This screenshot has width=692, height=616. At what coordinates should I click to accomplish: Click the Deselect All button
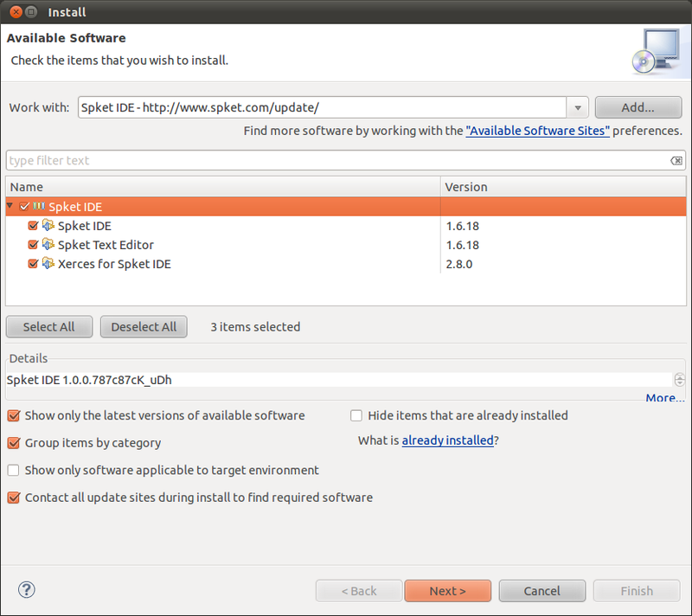coord(144,327)
